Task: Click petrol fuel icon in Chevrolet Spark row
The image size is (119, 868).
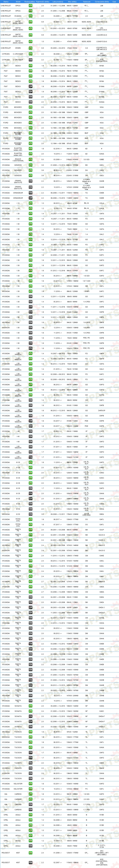Action: tap(31, 48)
